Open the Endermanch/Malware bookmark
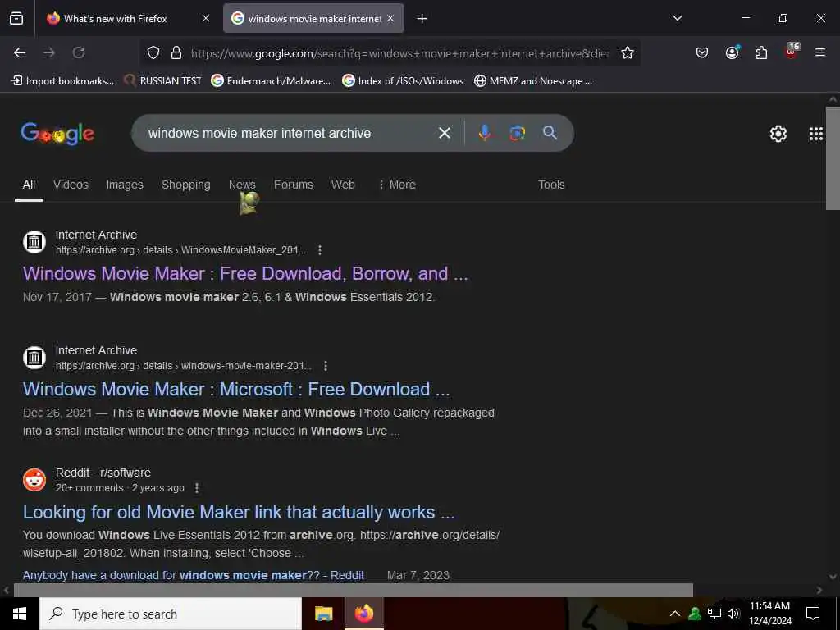Image resolution: width=840 pixels, height=630 pixels. pyautogui.click(x=271, y=81)
